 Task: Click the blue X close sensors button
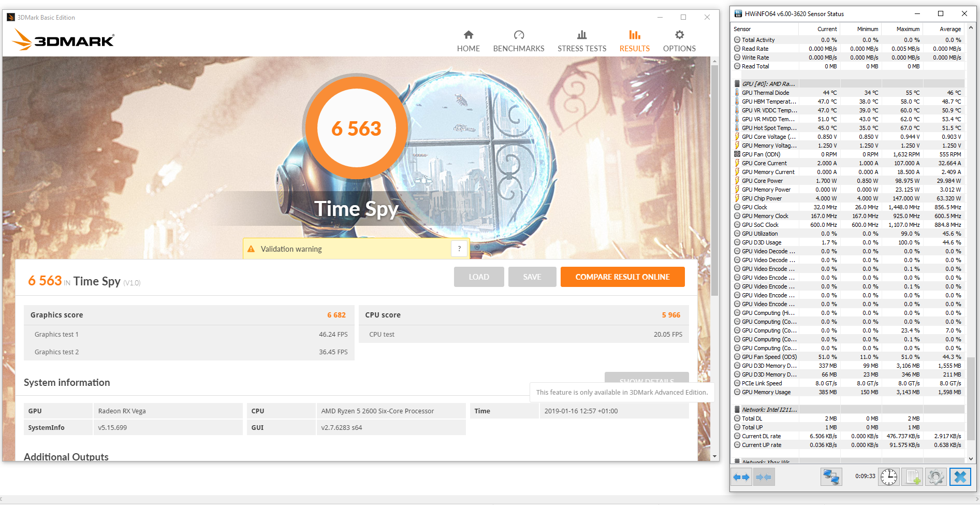pos(960,477)
